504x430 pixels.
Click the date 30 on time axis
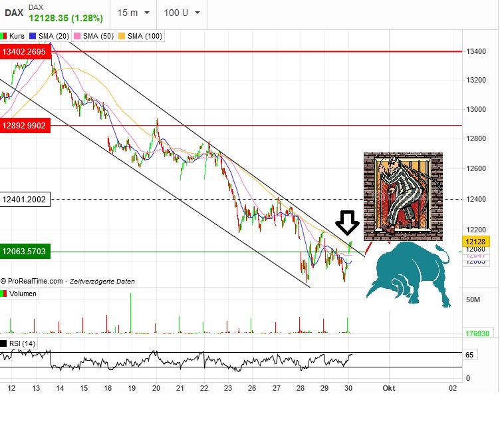pos(348,388)
